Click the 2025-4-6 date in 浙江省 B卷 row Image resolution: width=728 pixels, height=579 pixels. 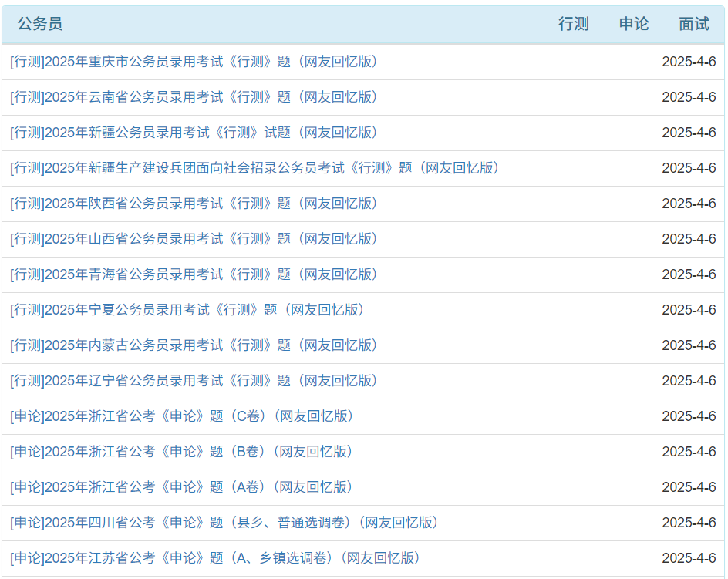click(x=689, y=452)
